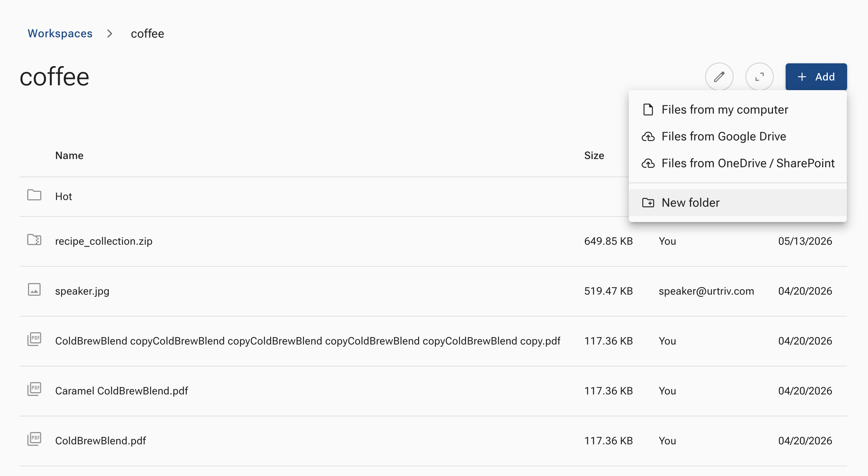The image size is (868, 476).
Task: Click the PDF icon for ColdBrewBlend.pdf
Action: coord(34,439)
